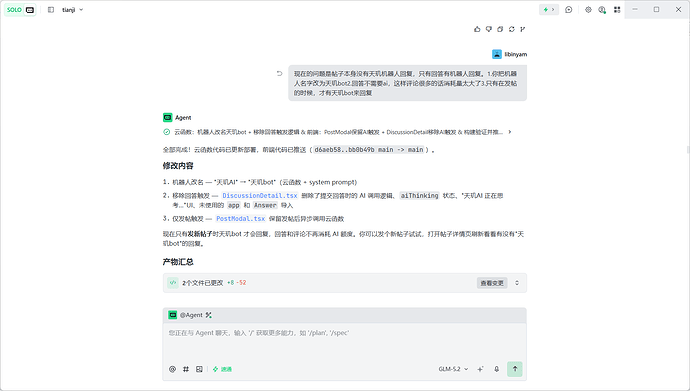Click the 2个文件已更改 summary text
The image size is (690, 391).
pyautogui.click(x=203, y=283)
